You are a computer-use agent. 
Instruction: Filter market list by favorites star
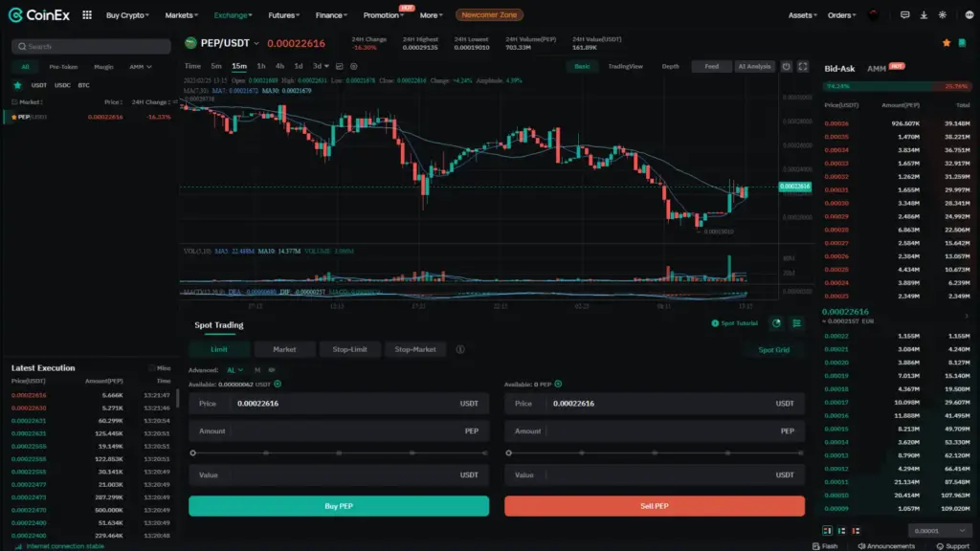coord(17,85)
